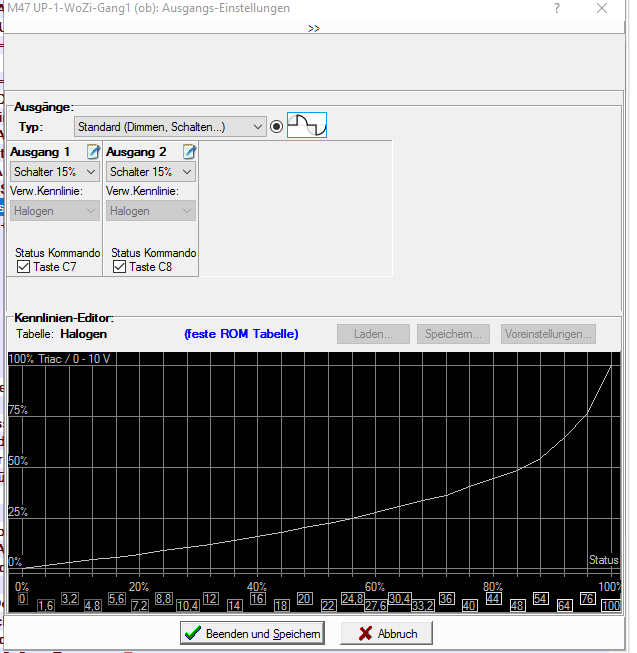Expand Ausgang 2 Schalter 15% dropdown
The height and width of the screenshot is (653, 637).
pyautogui.click(x=151, y=172)
